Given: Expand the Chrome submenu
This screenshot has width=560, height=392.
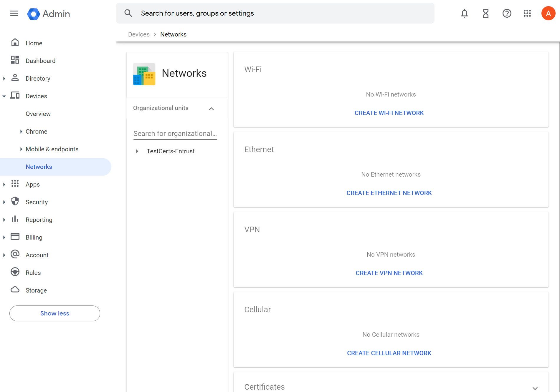Looking at the screenshot, I should (x=21, y=132).
